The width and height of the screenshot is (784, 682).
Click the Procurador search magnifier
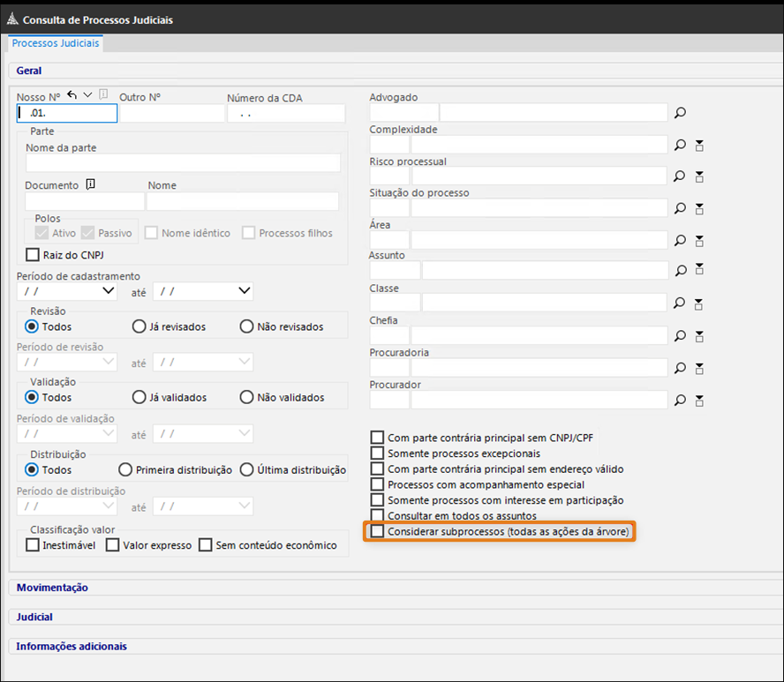tap(680, 400)
